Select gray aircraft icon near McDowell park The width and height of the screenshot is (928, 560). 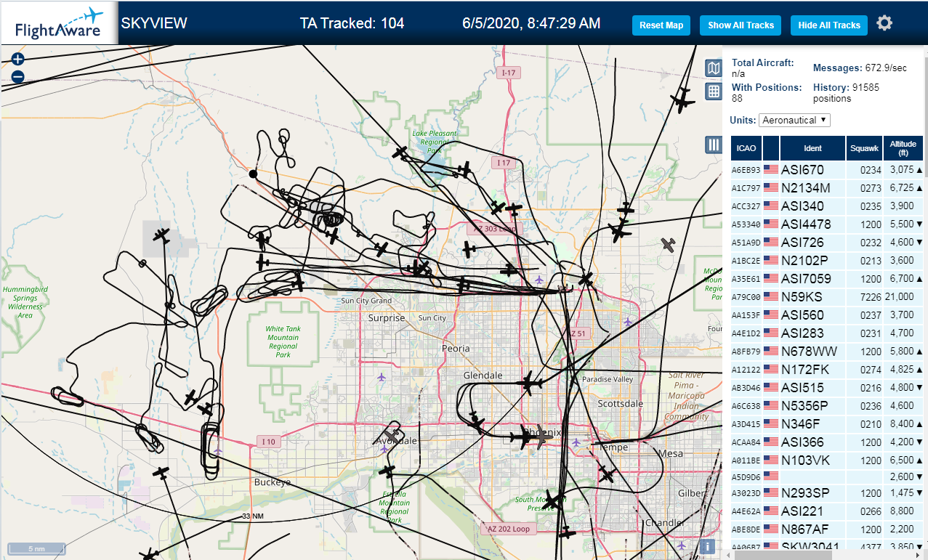668,245
